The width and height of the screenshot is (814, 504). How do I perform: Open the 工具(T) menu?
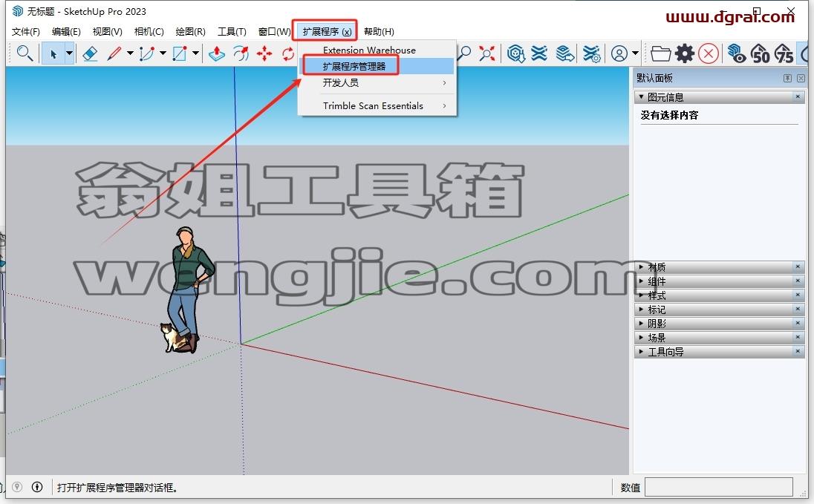[232, 32]
